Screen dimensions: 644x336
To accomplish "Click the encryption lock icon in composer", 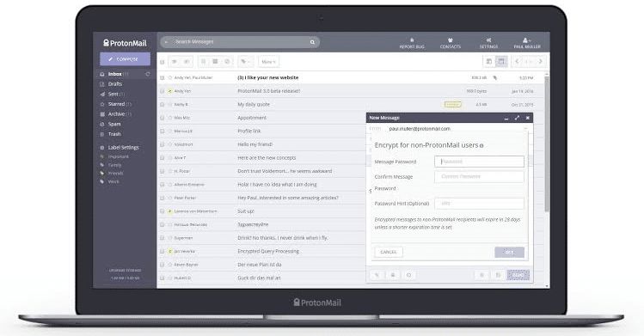I will coord(393,275).
